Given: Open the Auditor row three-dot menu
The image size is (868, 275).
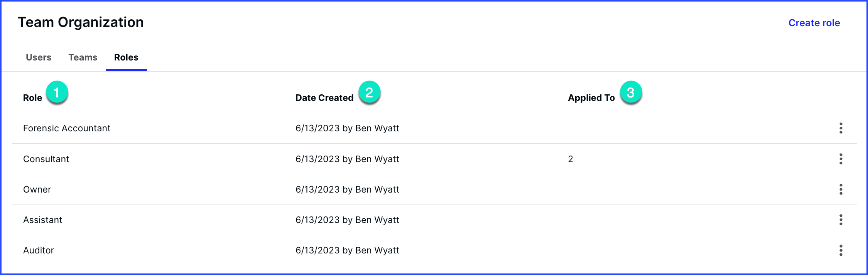Looking at the screenshot, I should click(x=841, y=250).
